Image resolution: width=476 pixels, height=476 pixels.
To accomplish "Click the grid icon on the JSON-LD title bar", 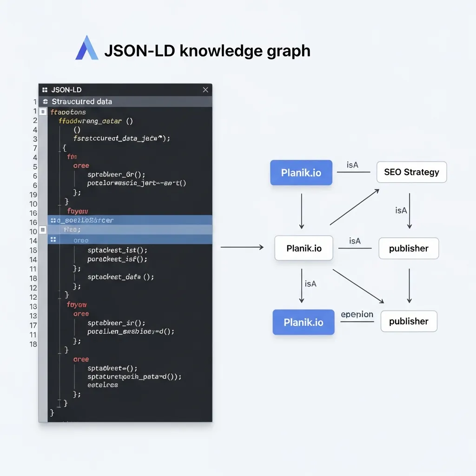I will click(x=45, y=90).
